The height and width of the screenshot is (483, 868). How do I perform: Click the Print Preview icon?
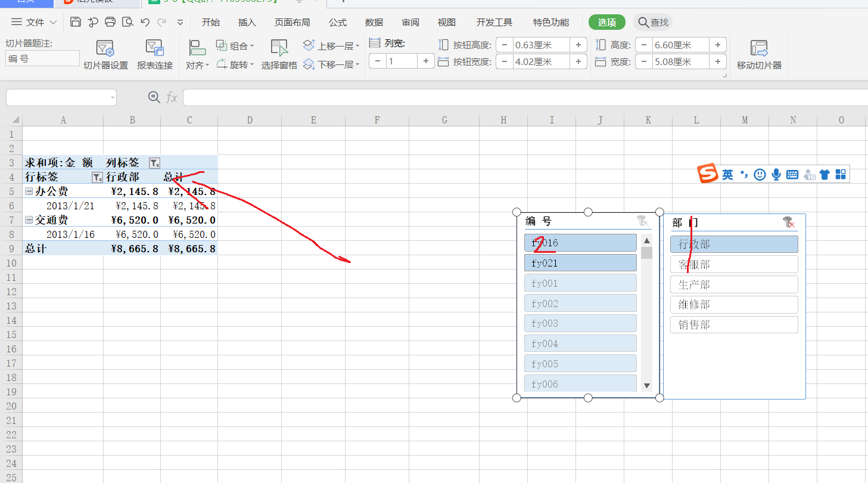point(127,23)
